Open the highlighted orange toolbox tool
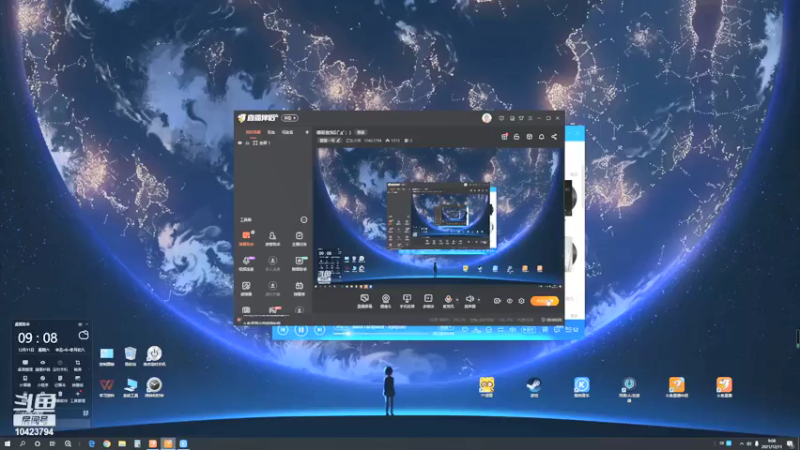 click(246, 238)
